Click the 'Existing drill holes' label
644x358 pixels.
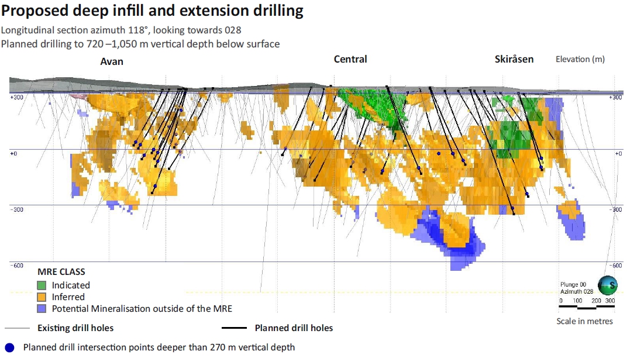pos(75,328)
